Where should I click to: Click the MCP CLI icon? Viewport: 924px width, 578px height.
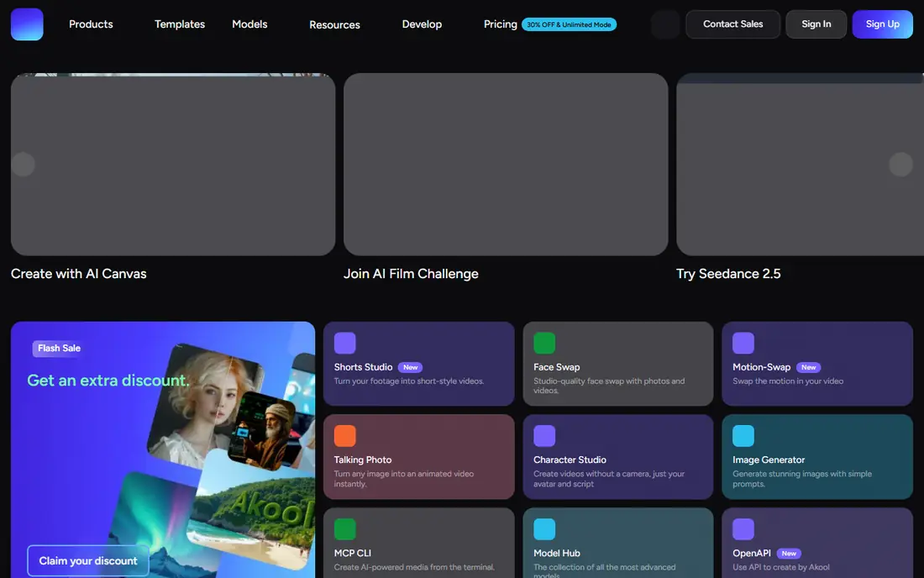pyautogui.click(x=344, y=529)
